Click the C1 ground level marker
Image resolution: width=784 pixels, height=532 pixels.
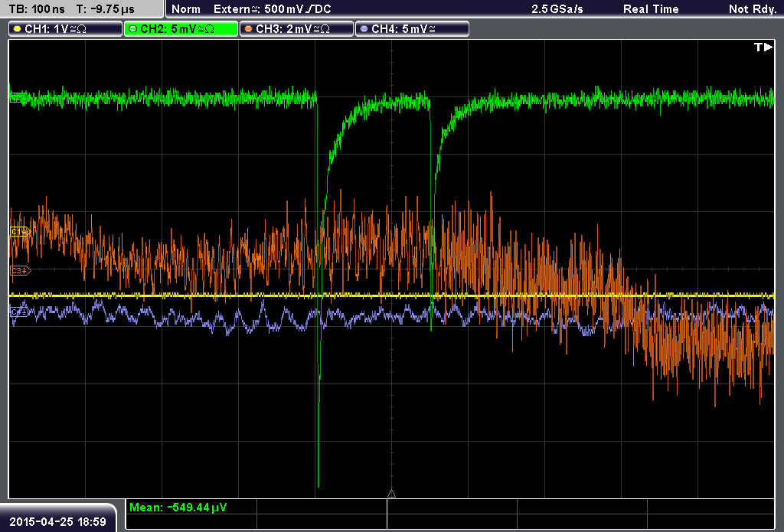[20, 231]
